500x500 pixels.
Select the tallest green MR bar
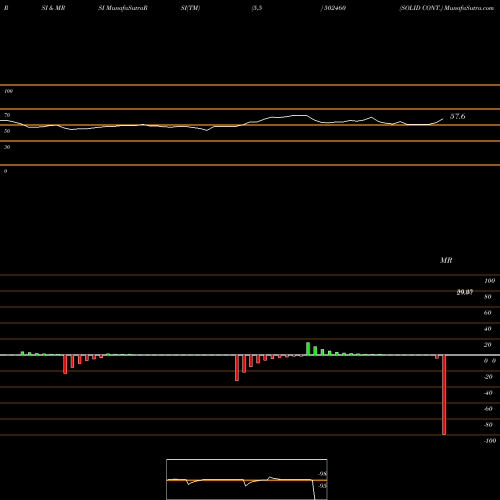click(x=308, y=349)
